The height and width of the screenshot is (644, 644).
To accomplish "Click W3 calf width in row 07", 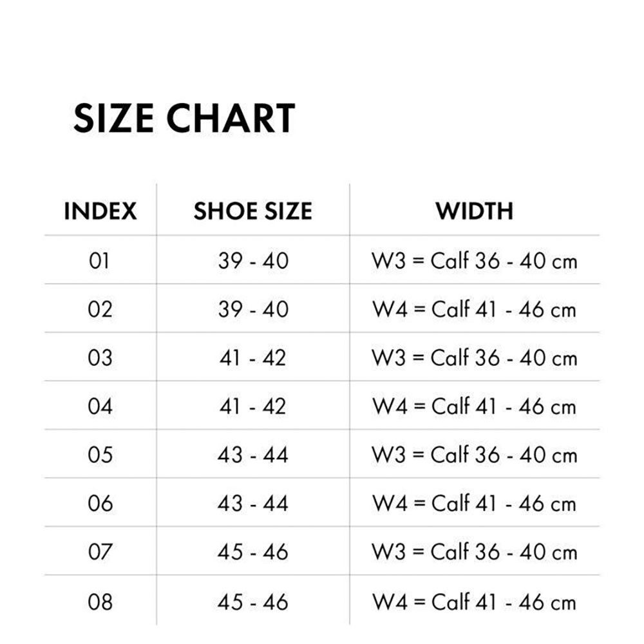I will coord(475,551).
